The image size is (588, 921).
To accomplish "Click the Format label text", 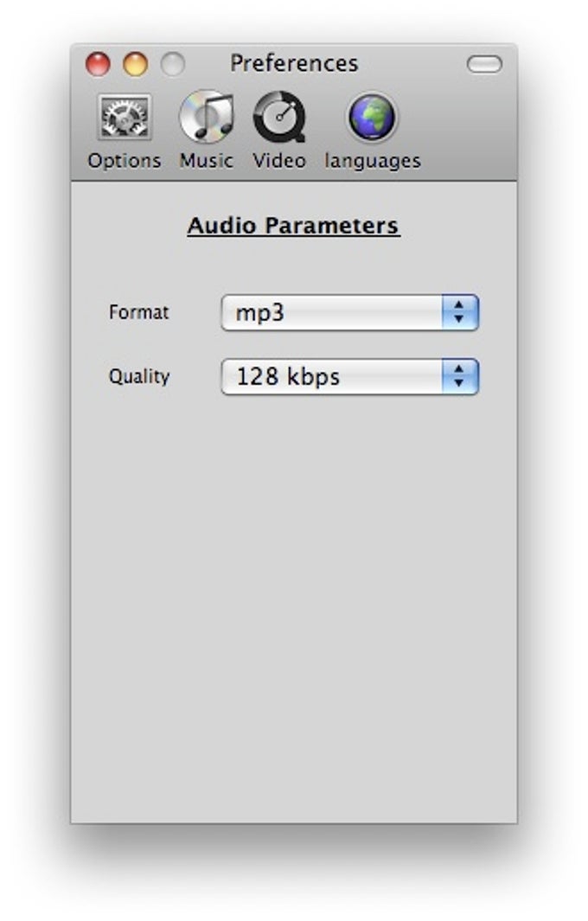I will (138, 312).
